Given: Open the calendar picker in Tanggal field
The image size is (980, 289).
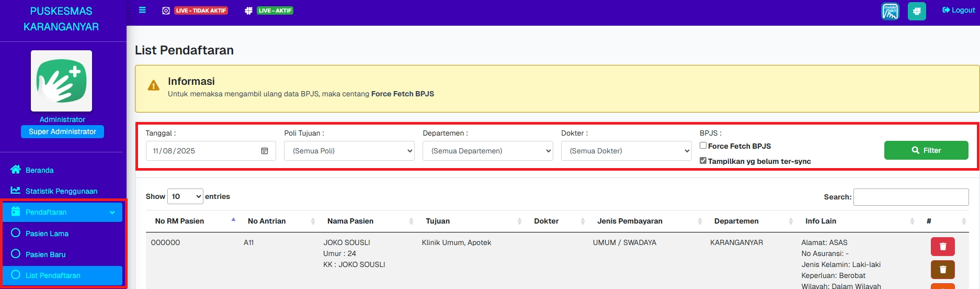Looking at the screenshot, I should tap(265, 151).
